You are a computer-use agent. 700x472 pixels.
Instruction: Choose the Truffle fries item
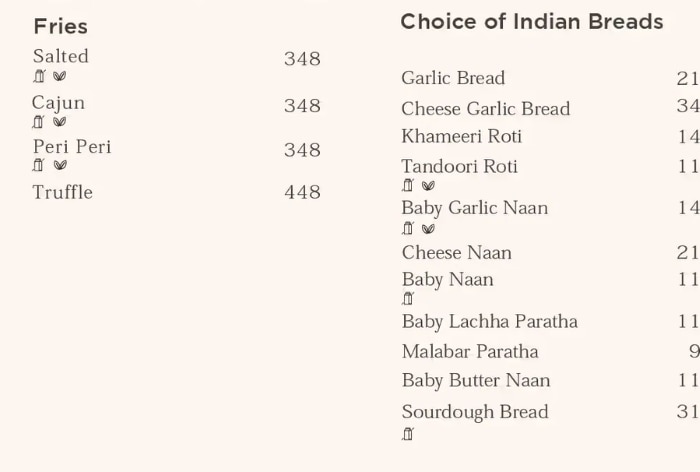(x=62, y=192)
